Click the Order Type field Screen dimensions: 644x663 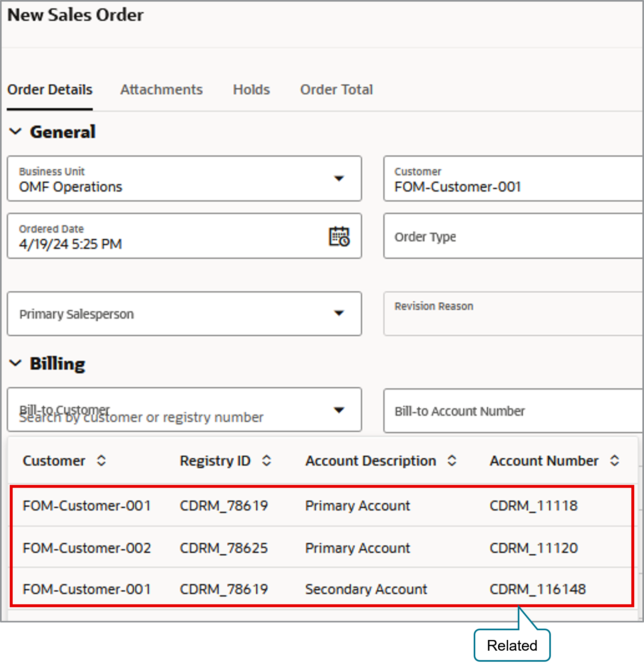[x=513, y=236]
